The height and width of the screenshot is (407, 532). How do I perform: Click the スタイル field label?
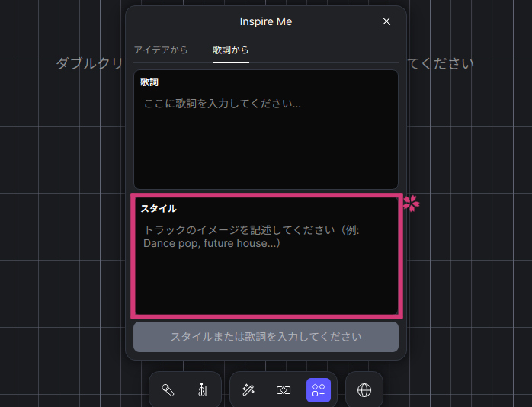(x=159, y=208)
